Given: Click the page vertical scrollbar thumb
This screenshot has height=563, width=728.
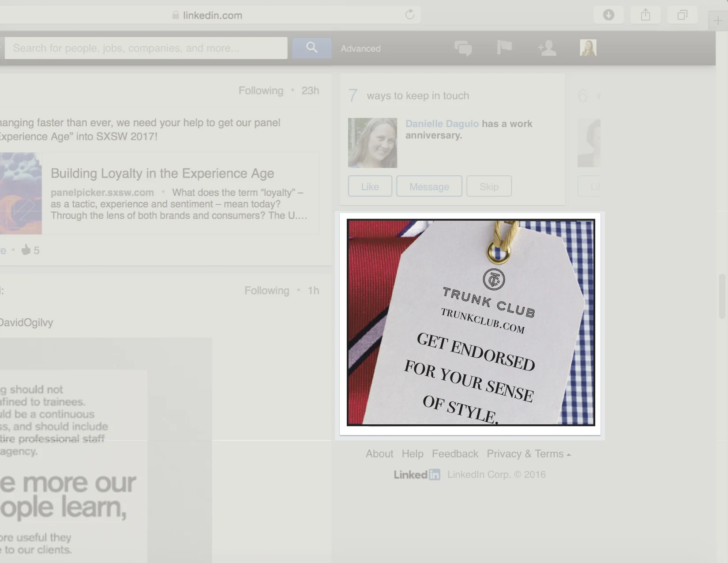Looking at the screenshot, I should click(722, 296).
